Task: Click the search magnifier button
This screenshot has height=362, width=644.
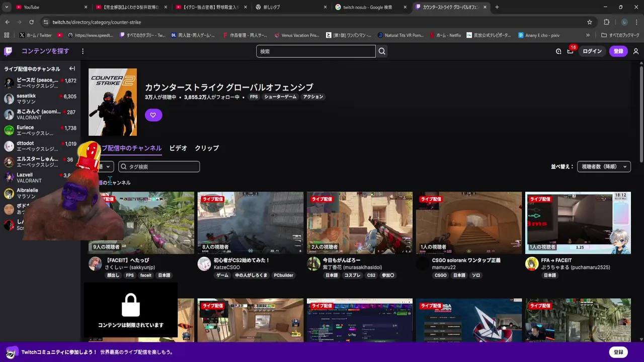Action: 382,51
